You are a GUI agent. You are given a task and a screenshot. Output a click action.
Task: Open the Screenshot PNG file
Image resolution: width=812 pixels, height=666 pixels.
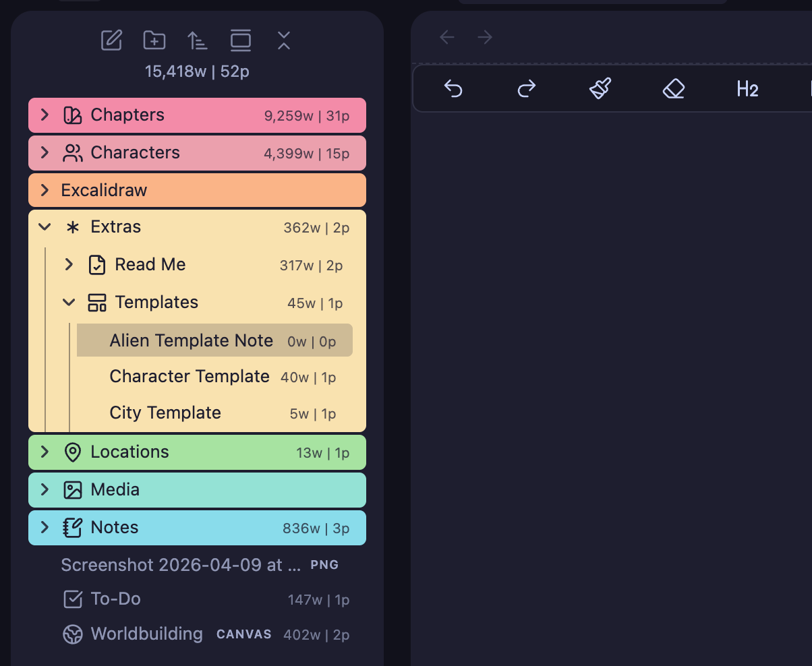(x=179, y=564)
